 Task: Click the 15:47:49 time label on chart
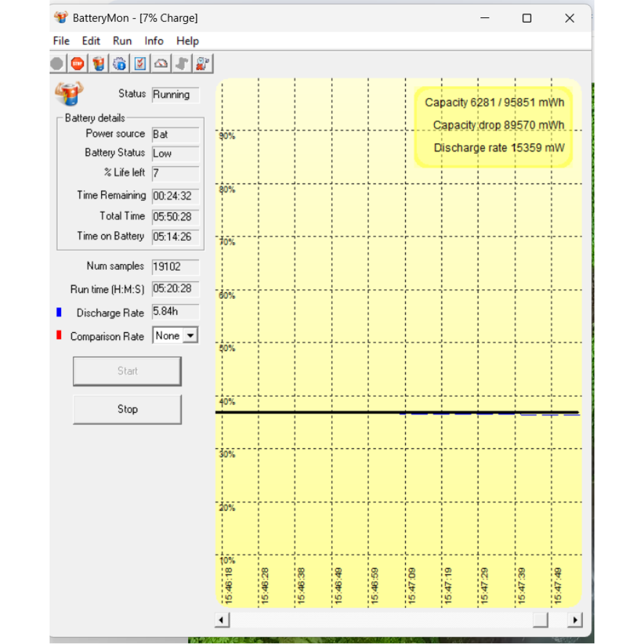[x=558, y=585]
